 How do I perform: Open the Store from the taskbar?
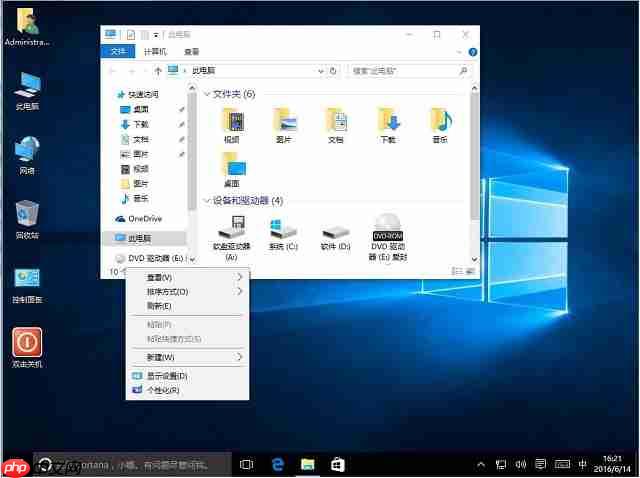click(x=338, y=465)
